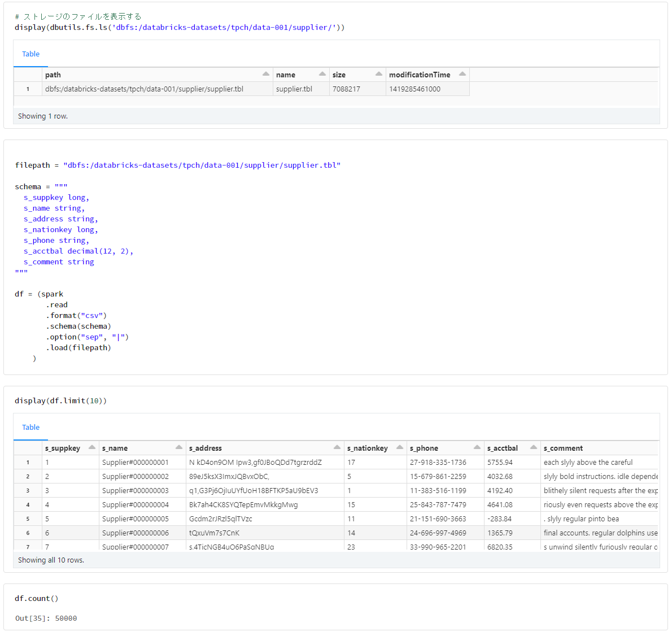
Task: Sort the name column
Action: click(322, 73)
